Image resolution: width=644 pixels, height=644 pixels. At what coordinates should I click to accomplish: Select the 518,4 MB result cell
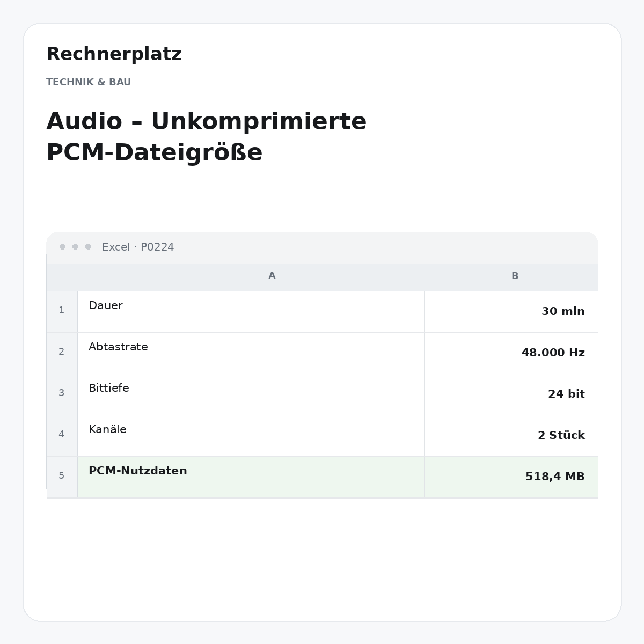[x=511, y=477]
